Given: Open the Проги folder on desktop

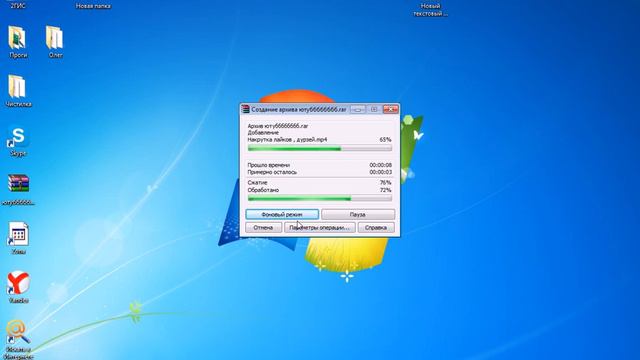Looking at the screenshot, I should point(17,38).
